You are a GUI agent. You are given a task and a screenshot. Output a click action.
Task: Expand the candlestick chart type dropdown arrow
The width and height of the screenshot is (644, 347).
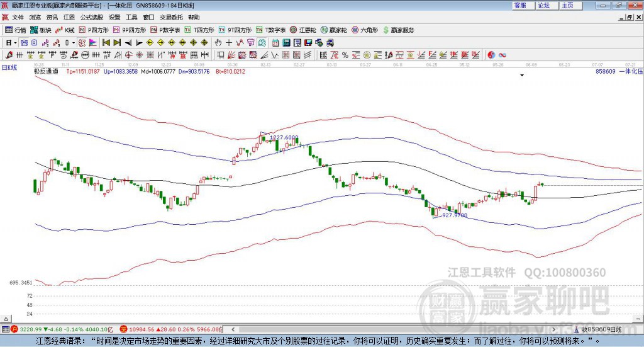74,42
